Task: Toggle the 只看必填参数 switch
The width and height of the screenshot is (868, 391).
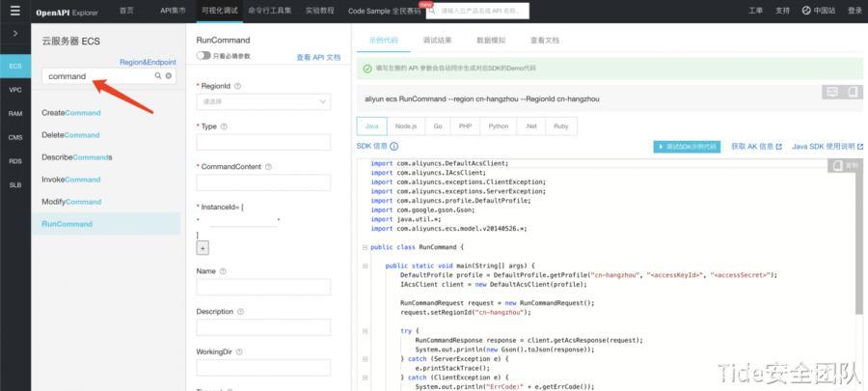Action: click(x=203, y=56)
